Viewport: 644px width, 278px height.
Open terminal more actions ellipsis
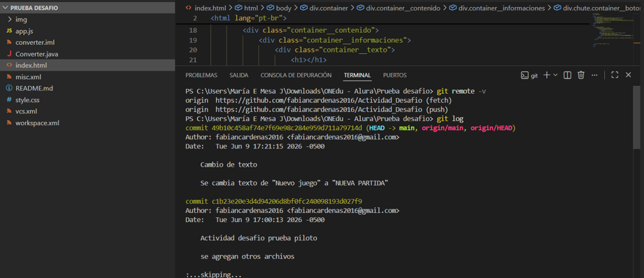pos(594,75)
